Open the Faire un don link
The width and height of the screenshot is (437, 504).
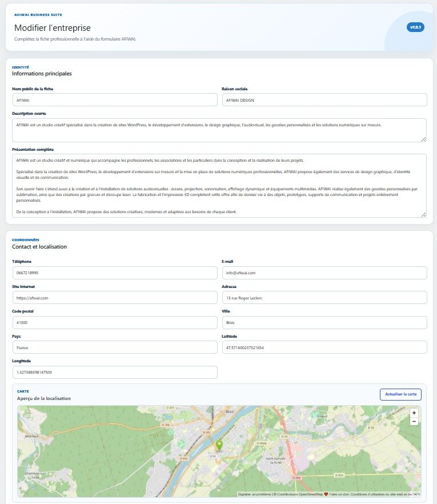[x=339, y=494]
